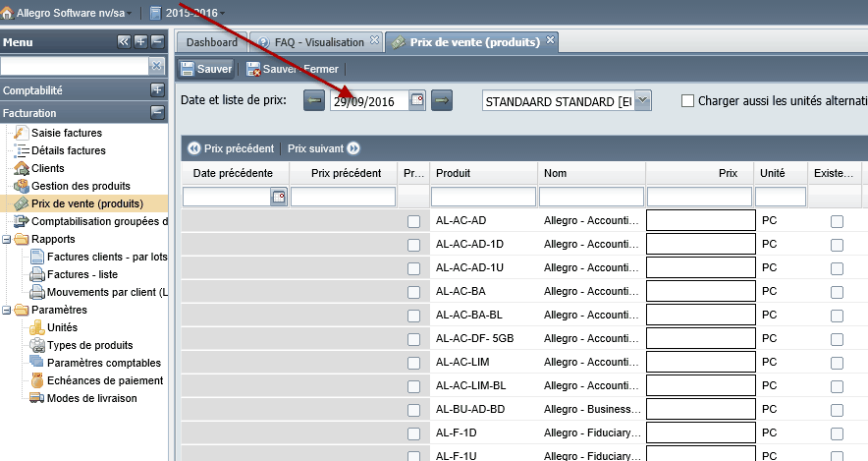Open Echéances de paiement
This screenshot has width=868, height=461.
[x=105, y=381]
